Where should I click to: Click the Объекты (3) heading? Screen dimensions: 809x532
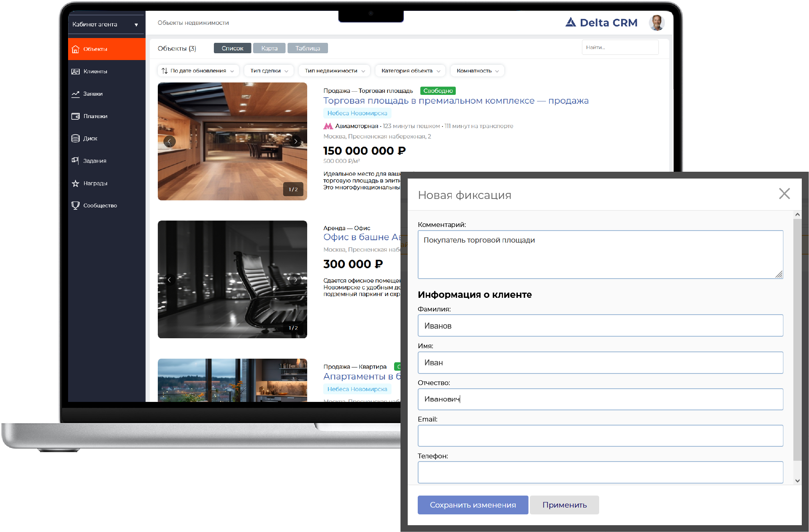click(x=177, y=48)
